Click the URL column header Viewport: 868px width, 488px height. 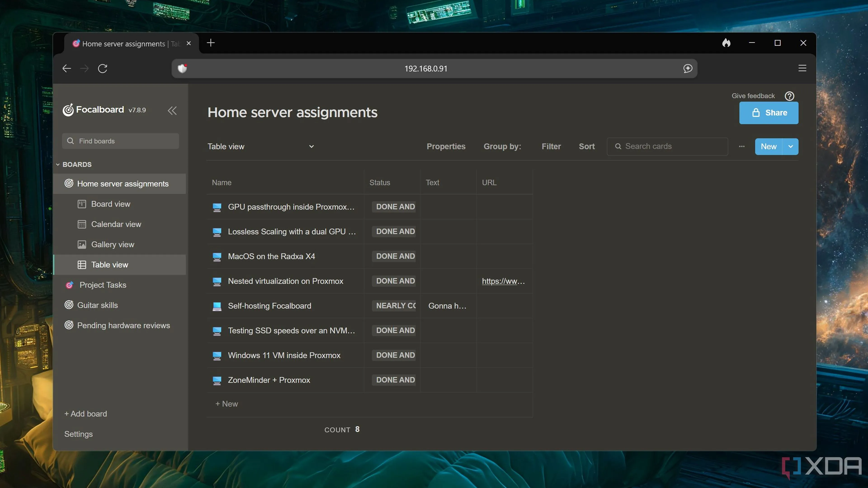(489, 183)
